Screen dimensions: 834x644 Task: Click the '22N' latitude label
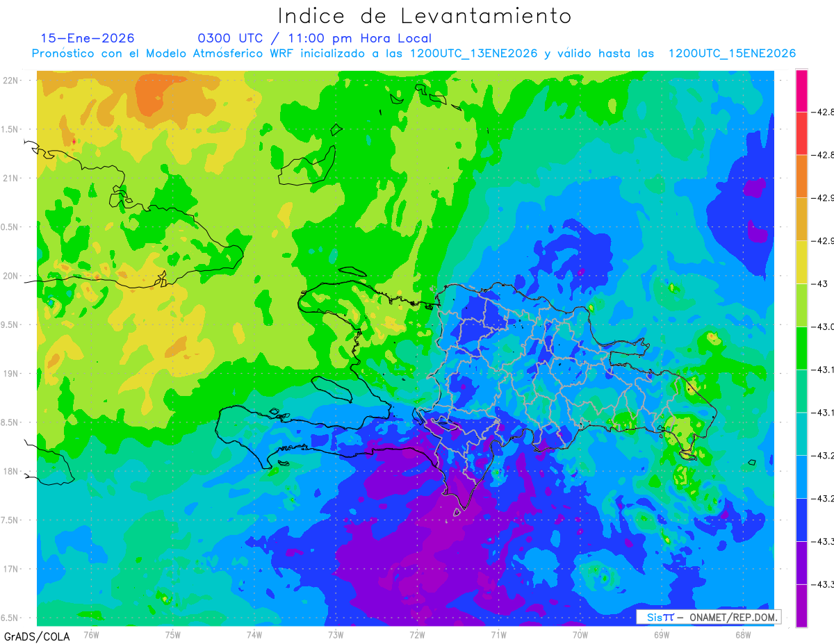(12, 80)
